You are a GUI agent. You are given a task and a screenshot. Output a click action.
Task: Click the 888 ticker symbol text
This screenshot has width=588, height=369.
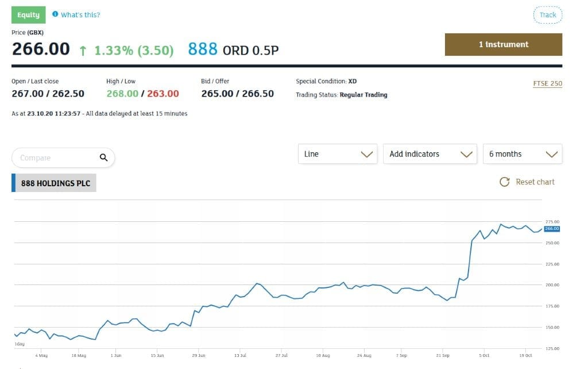[x=203, y=49]
